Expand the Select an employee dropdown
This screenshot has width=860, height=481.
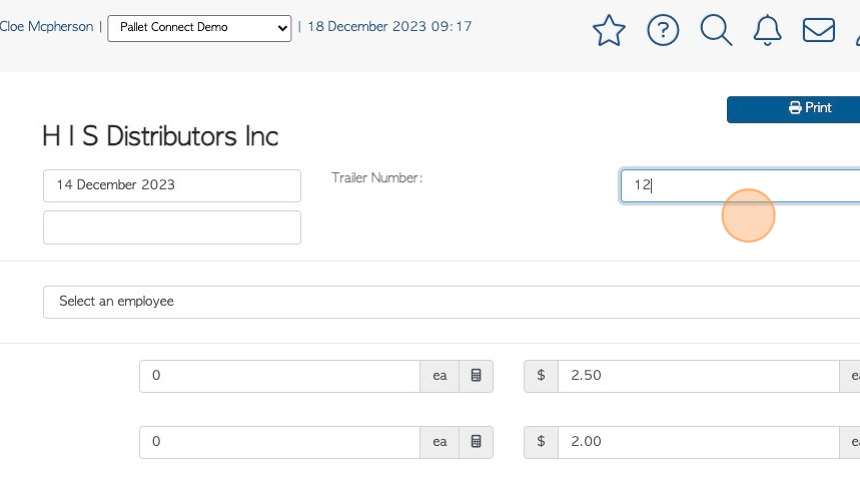pyautogui.click(x=450, y=302)
